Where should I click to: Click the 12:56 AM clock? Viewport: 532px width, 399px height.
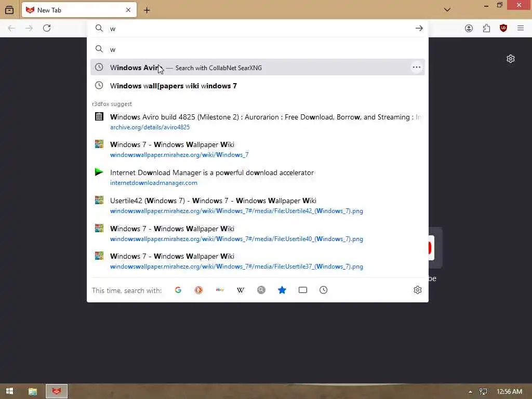509,392
